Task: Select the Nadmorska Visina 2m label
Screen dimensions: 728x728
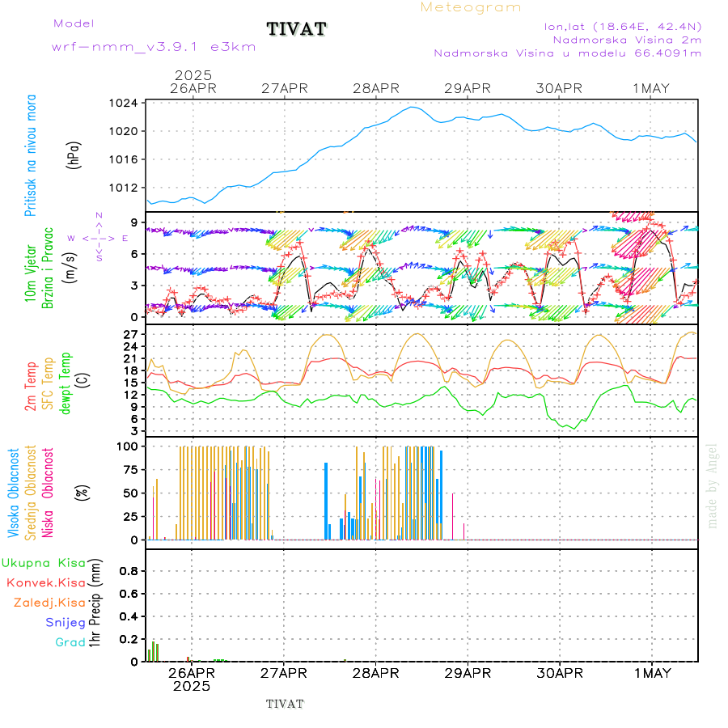Action: pos(627,39)
